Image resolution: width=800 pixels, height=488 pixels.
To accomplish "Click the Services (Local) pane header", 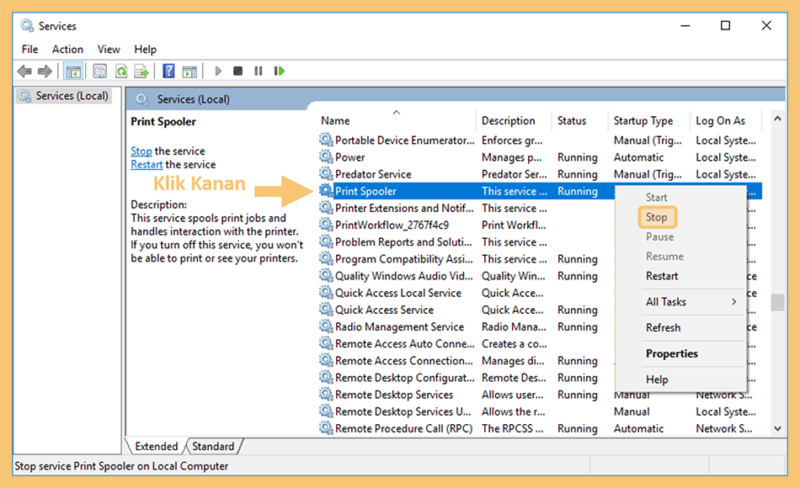I will point(193,99).
